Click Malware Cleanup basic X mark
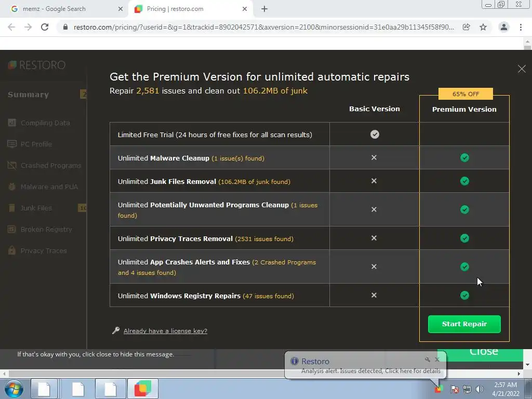Viewport: 532px width, 399px height. click(374, 157)
